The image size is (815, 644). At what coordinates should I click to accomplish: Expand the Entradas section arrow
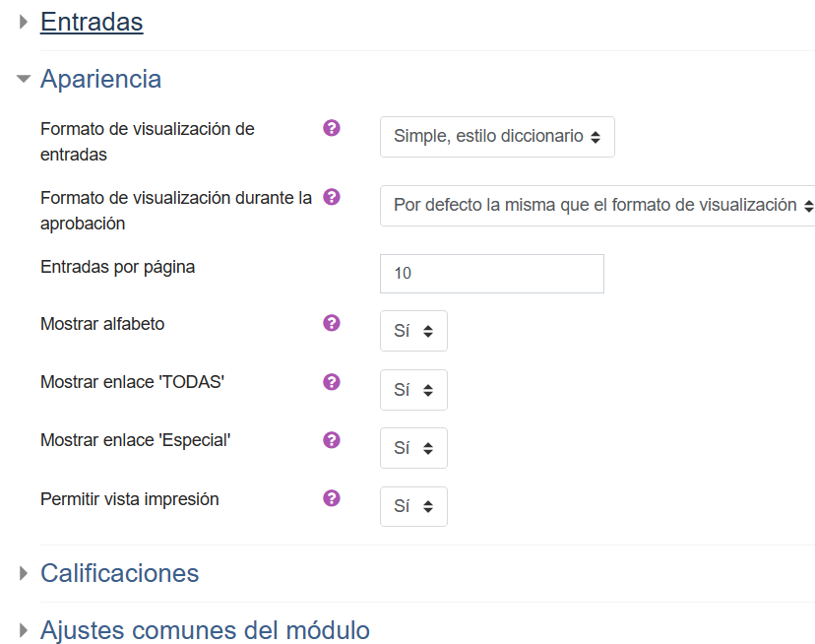(x=24, y=22)
